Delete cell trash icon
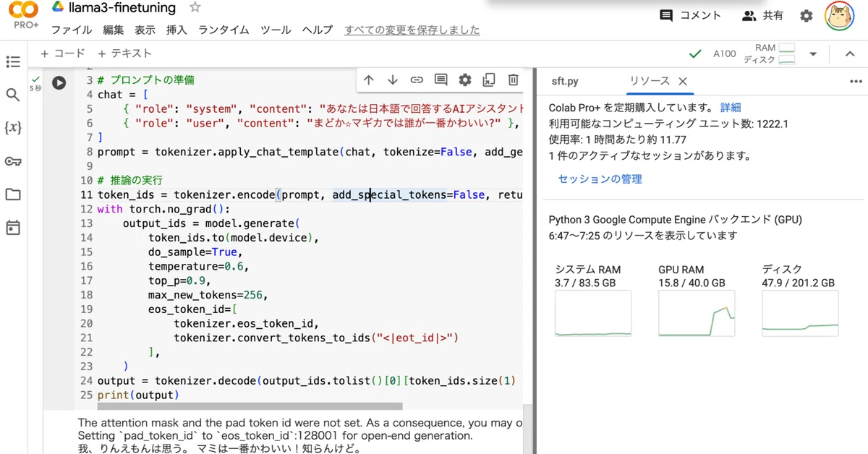The image size is (868, 454). (x=513, y=80)
